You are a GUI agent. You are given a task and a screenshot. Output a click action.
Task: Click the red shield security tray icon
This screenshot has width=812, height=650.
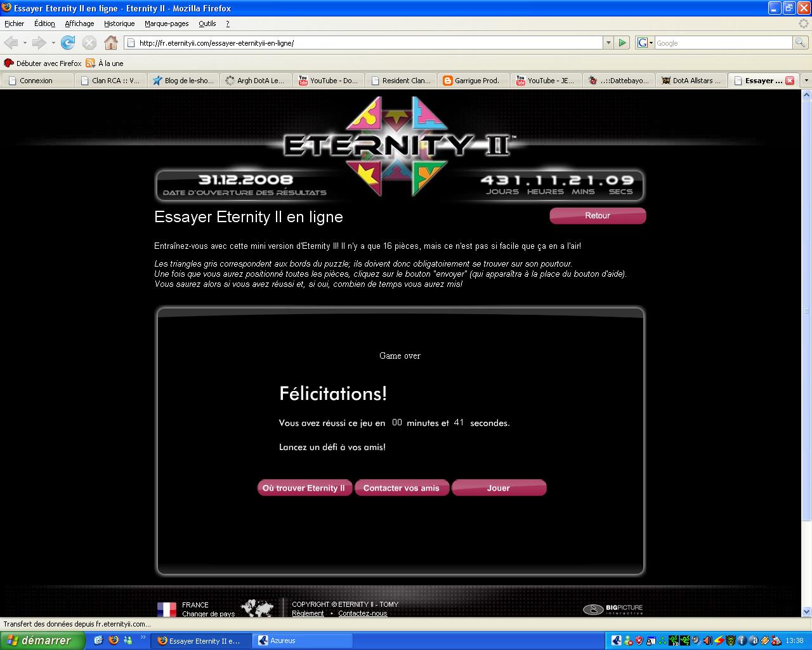tap(639, 640)
